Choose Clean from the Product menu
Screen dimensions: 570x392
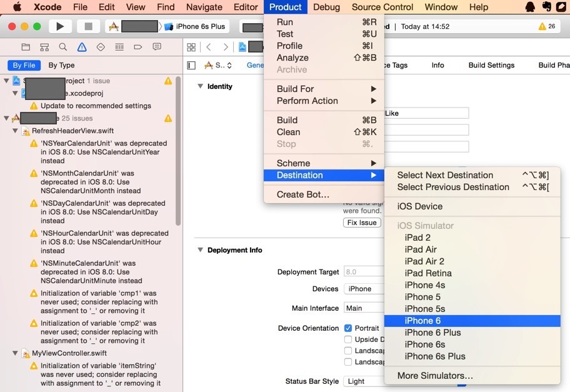click(x=324, y=132)
